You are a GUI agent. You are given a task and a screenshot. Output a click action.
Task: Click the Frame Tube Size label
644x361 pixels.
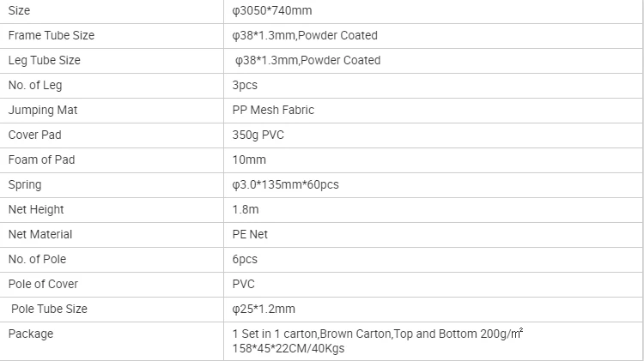52,36
